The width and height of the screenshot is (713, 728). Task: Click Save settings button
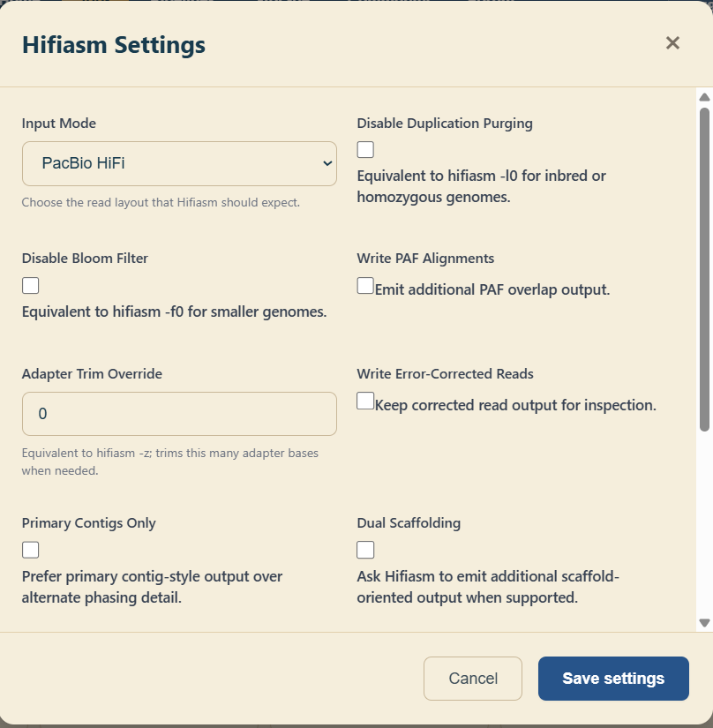[613, 679]
